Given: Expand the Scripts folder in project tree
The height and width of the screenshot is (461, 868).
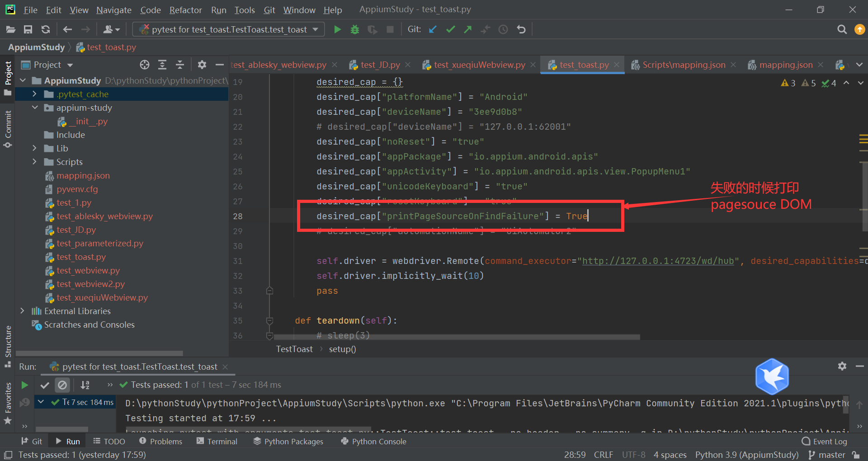Looking at the screenshot, I should tap(34, 162).
